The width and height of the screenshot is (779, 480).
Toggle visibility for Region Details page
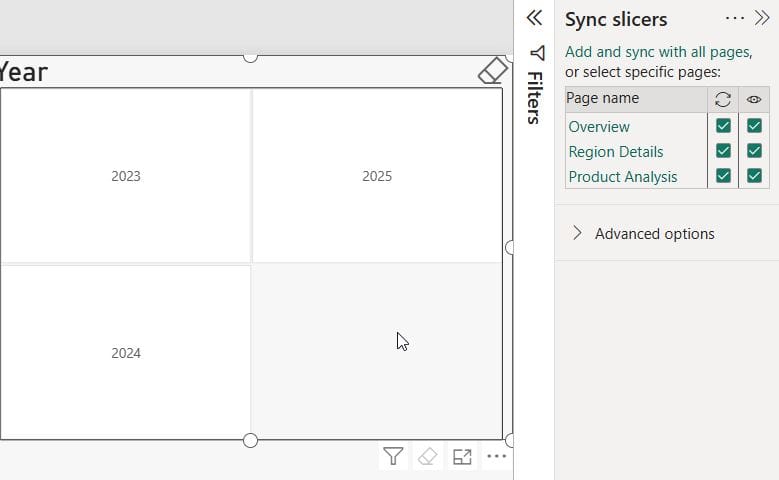(x=754, y=151)
